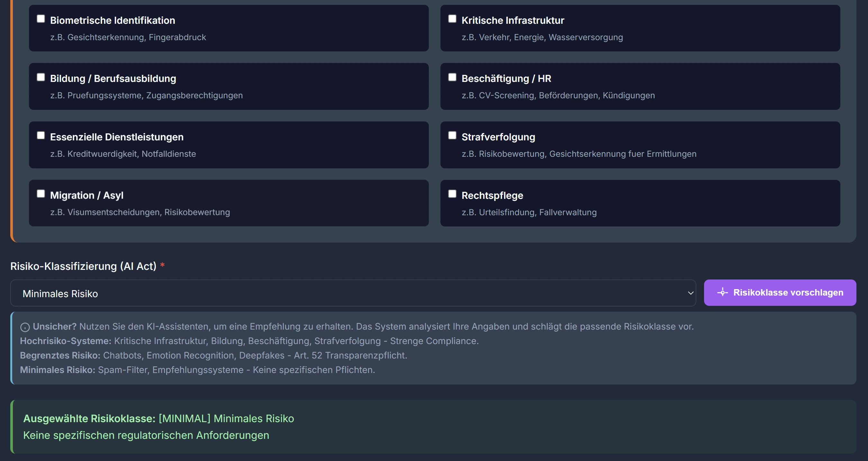Toggle the Essenzielle Dienstleistungen checkbox
The height and width of the screenshot is (461, 868).
[41, 135]
